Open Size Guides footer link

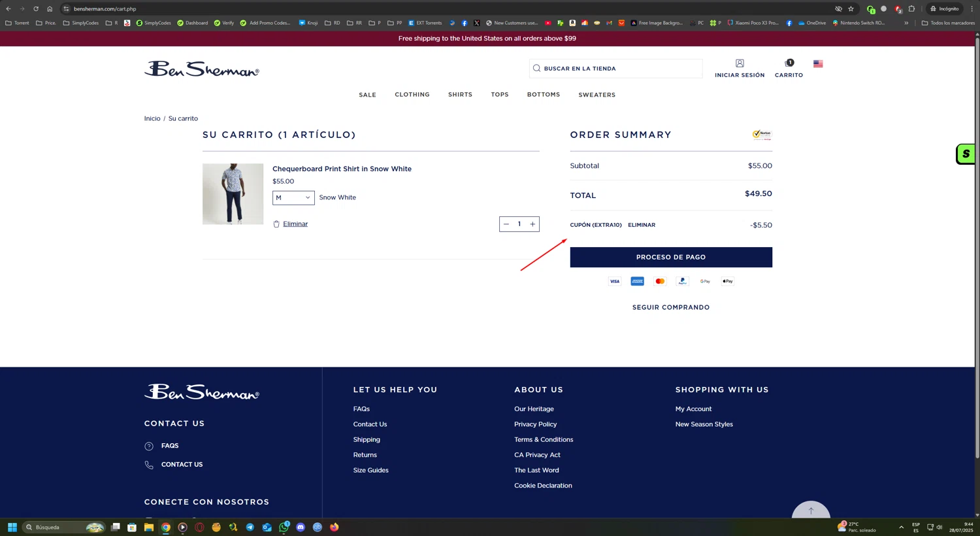click(370, 471)
